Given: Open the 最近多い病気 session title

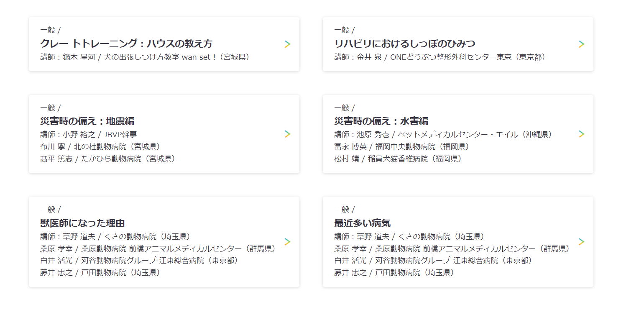Looking at the screenshot, I should 362,223.
